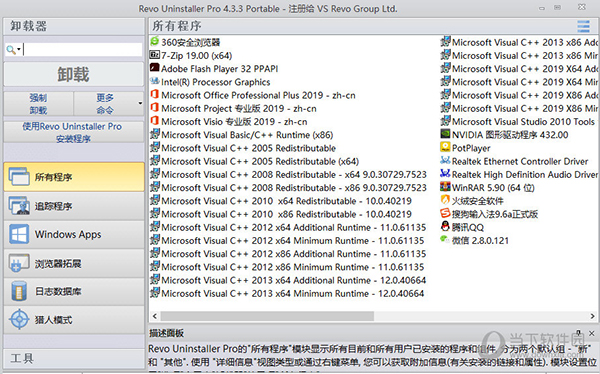
Task: Select Microsoft Visual C++ 2005 Redistributable (x64)
Action: click(x=255, y=161)
